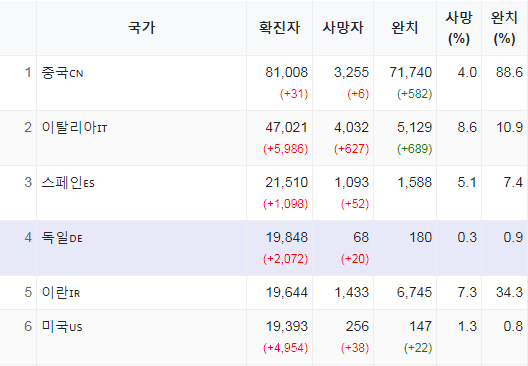528x366 pixels.
Task: Click rank number 3 for Spain
Action: [28, 182]
